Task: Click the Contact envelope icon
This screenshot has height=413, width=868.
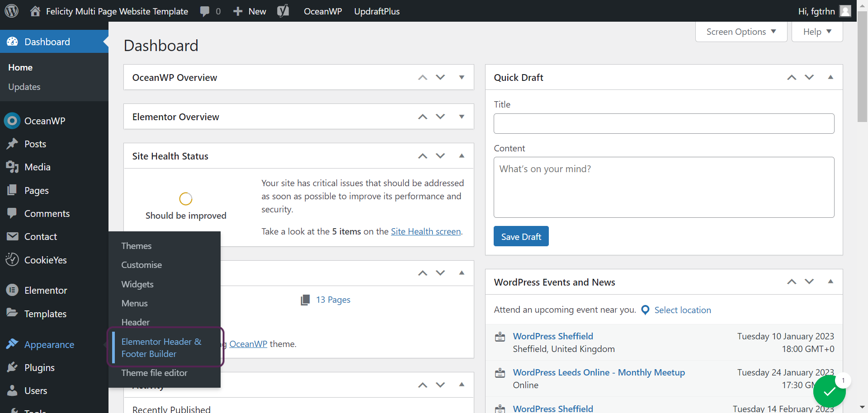Action: tap(12, 236)
